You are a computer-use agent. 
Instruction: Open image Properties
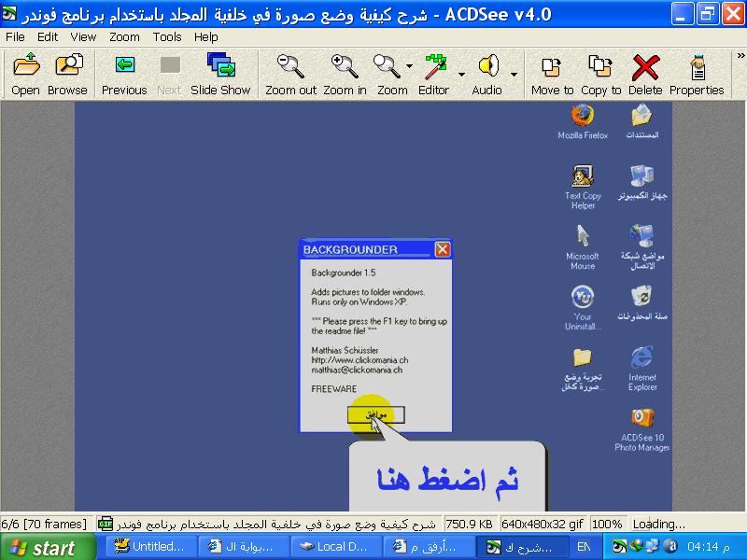point(697,67)
